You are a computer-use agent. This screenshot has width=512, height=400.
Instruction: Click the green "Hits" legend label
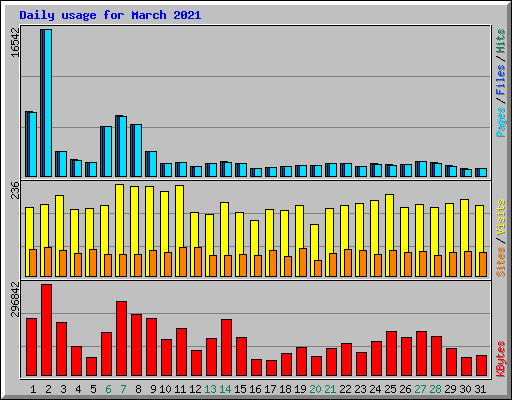pyautogui.click(x=500, y=41)
